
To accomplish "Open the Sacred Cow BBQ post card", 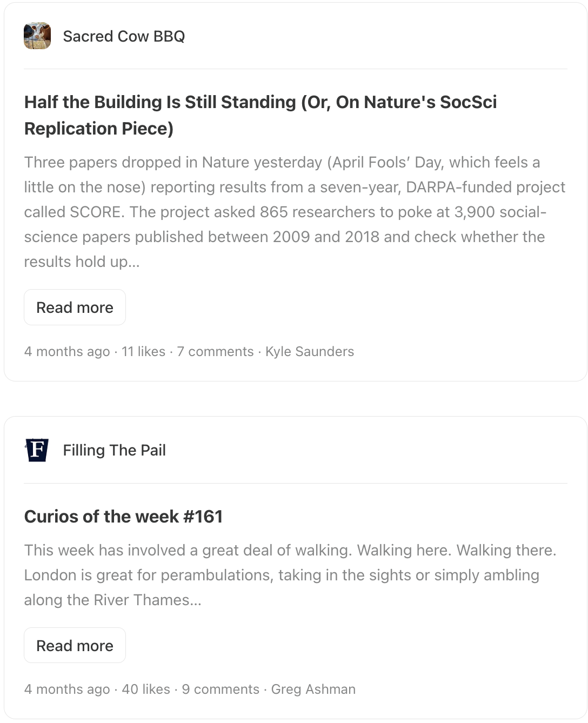I will click(296, 192).
